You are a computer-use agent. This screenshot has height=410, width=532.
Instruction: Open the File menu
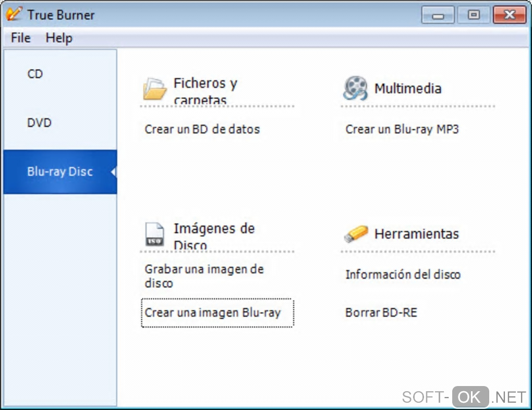coord(21,38)
